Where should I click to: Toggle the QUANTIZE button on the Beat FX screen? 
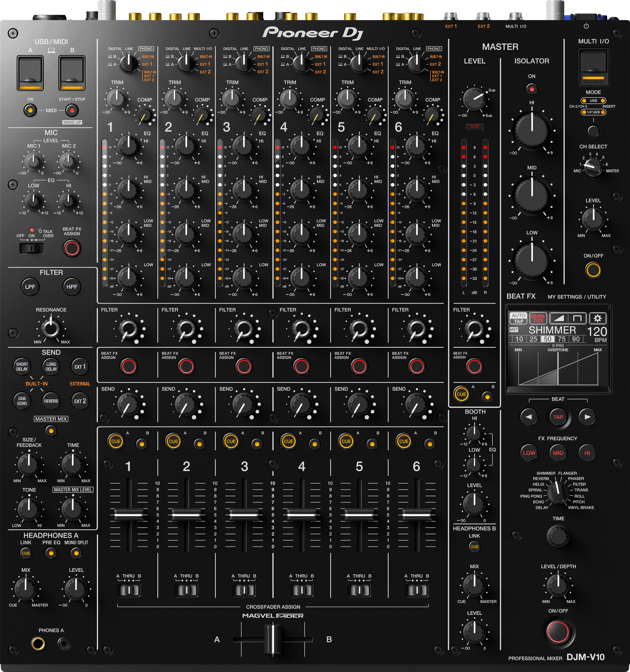(x=538, y=318)
